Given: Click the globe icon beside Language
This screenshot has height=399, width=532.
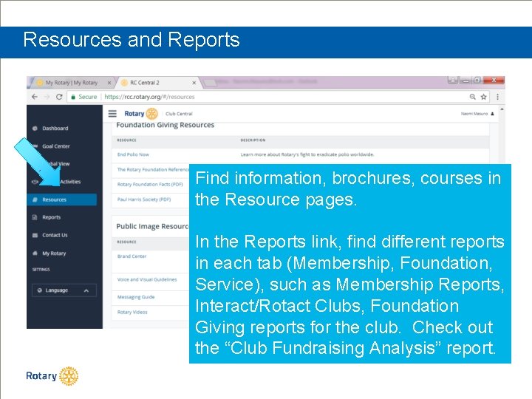Looking at the screenshot, I should point(40,290).
